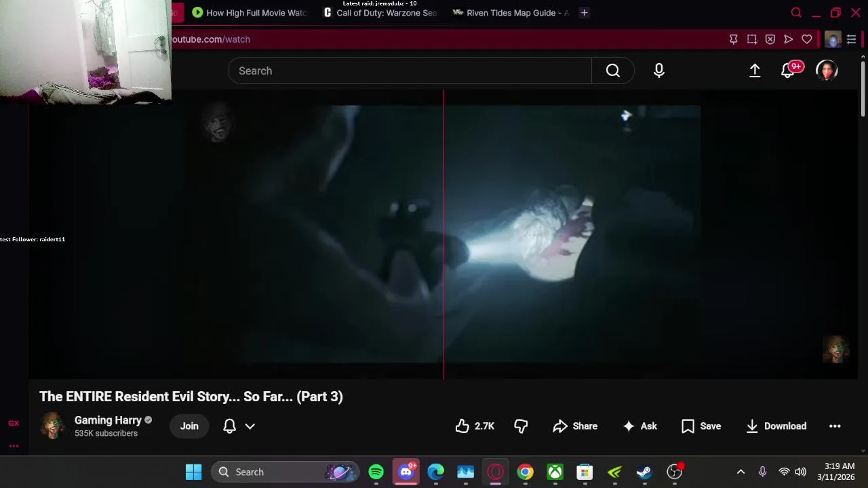Click the channel watermark on the video corner
Viewport: 868px width, 488px height.
tap(836, 349)
